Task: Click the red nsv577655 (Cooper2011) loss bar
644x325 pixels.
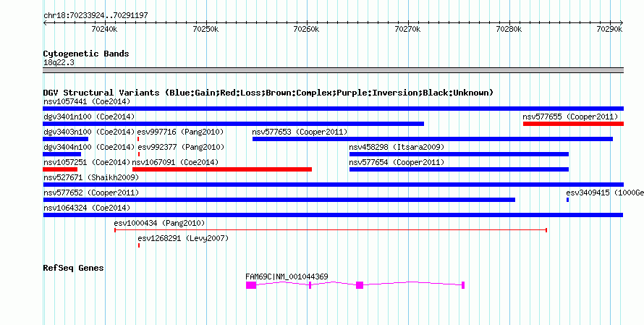Action: click(573, 124)
